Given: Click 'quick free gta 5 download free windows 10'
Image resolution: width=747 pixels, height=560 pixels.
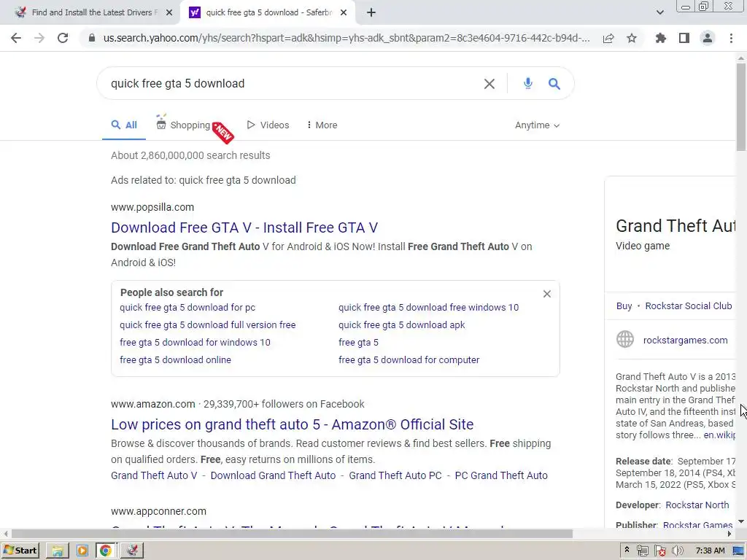Looking at the screenshot, I should [x=429, y=308].
